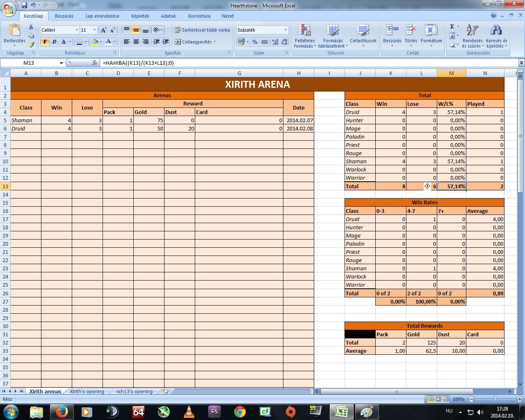Open the Name Box M13 dropdown
Viewport: 525px width, 420px height.
click(61, 63)
